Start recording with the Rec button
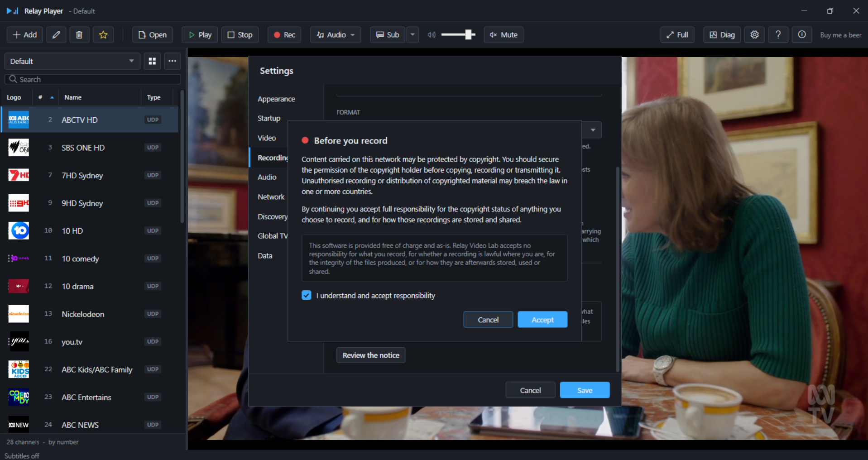 point(284,35)
